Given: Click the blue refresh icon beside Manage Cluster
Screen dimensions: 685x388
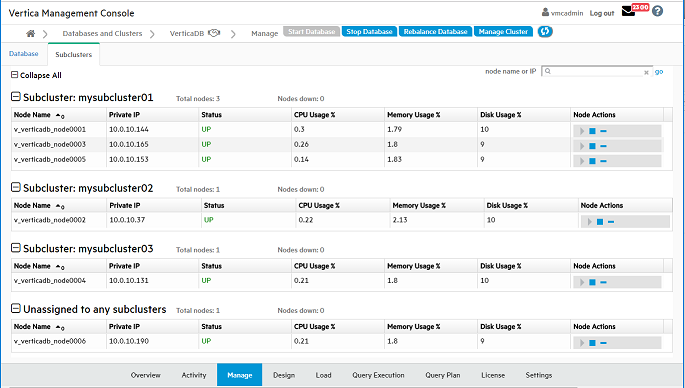Looking at the screenshot, I should click(x=545, y=31).
